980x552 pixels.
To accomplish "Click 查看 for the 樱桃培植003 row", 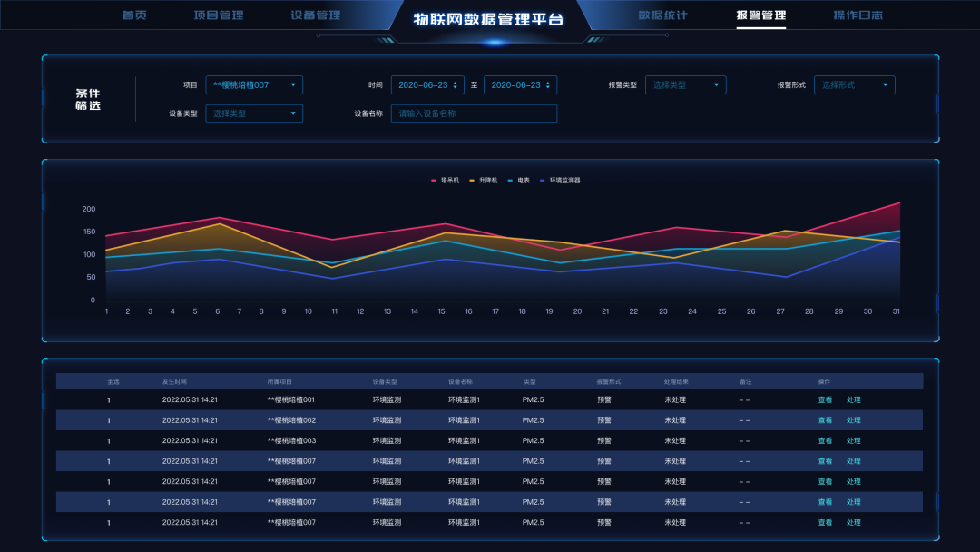I will tap(825, 441).
